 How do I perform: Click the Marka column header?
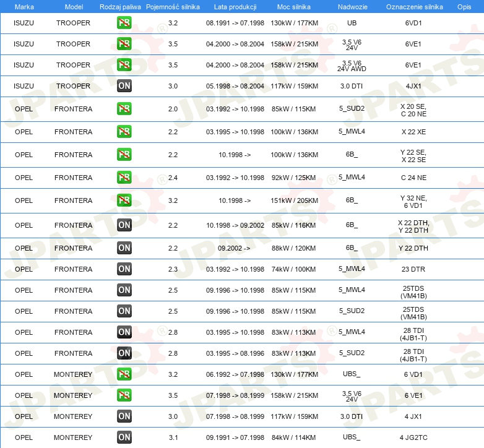tap(24, 7)
